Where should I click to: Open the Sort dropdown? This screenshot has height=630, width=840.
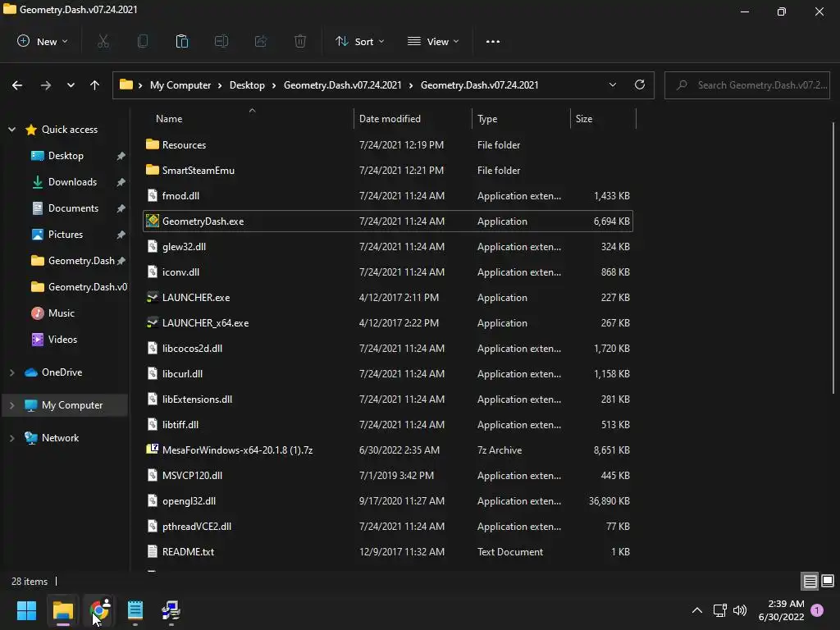pos(359,41)
